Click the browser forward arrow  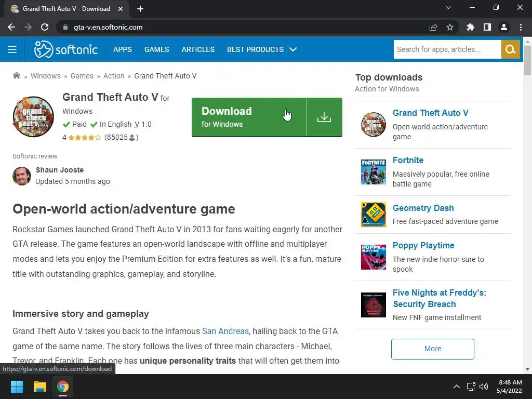(x=28, y=27)
